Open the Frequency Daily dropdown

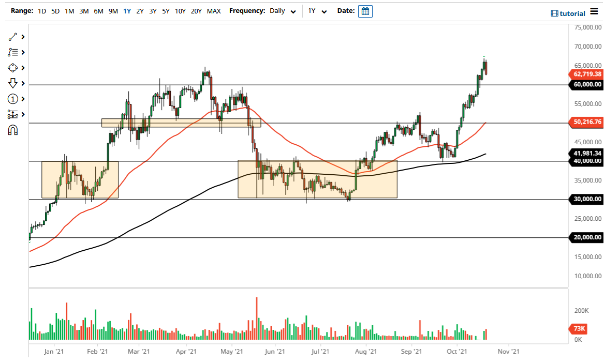pos(282,11)
